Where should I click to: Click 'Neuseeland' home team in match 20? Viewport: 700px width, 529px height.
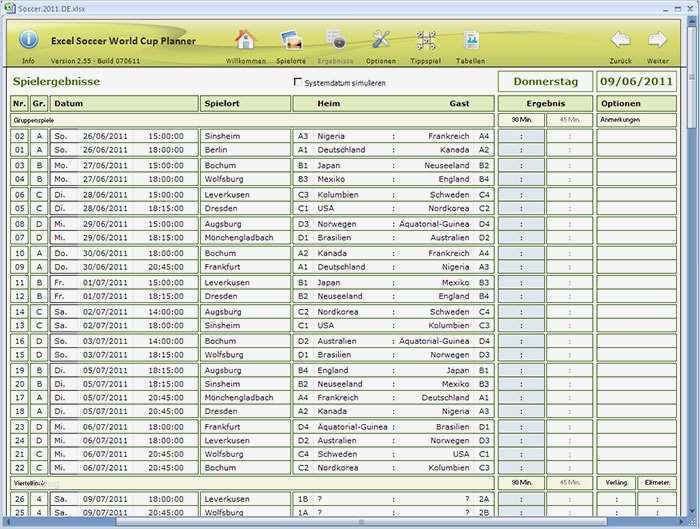(x=340, y=384)
